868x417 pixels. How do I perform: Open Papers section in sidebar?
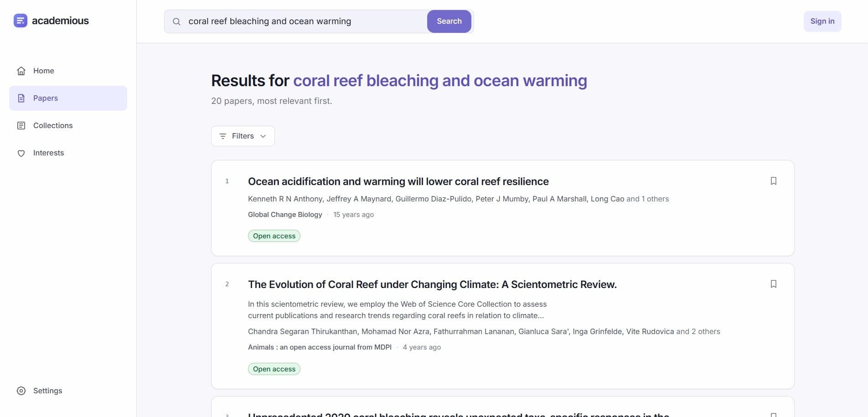pyautogui.click(x=68, y=98)
